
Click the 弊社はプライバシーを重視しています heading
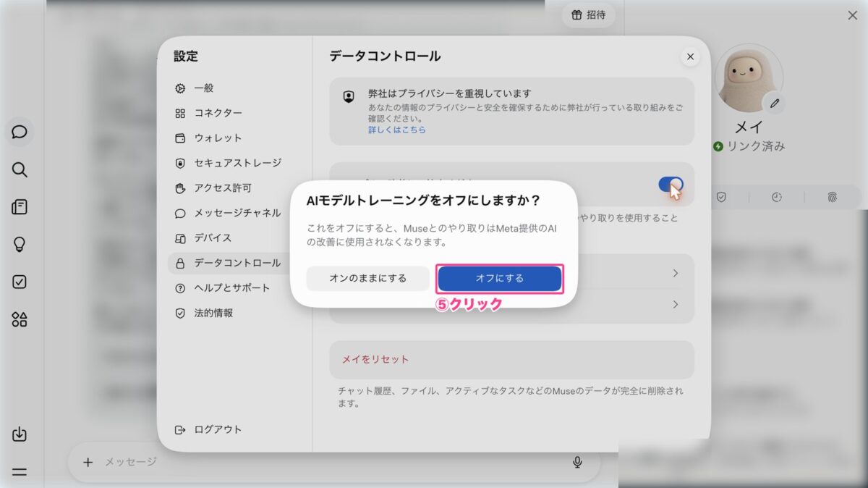[449, 93]
